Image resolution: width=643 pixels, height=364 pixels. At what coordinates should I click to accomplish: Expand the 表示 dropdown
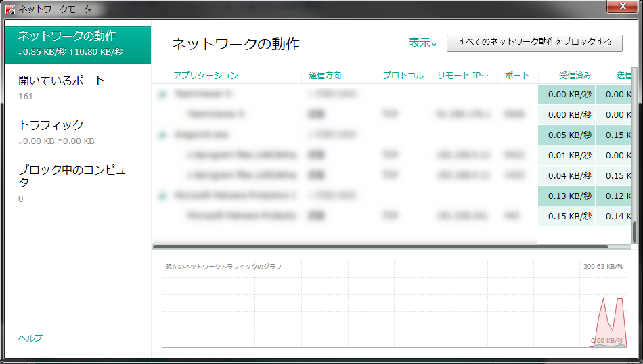[x=422, y=43]
